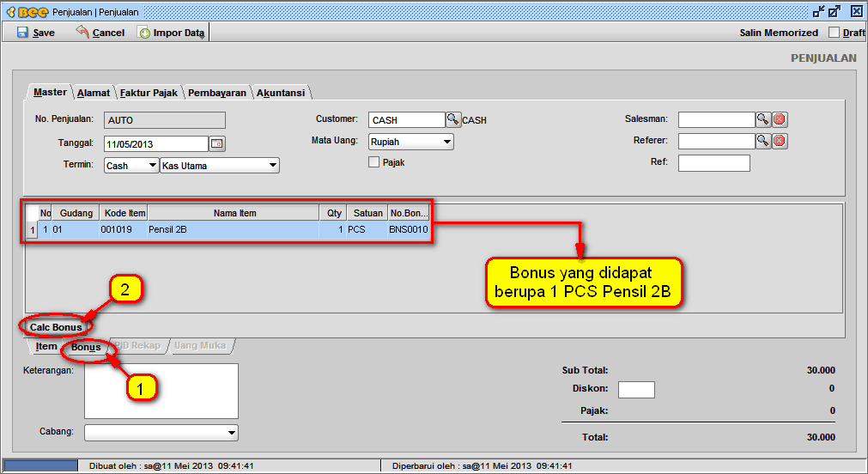Click the Impor Data button label
The height and width of the screenshot is (474, 868).
click(x=179, y=33)
